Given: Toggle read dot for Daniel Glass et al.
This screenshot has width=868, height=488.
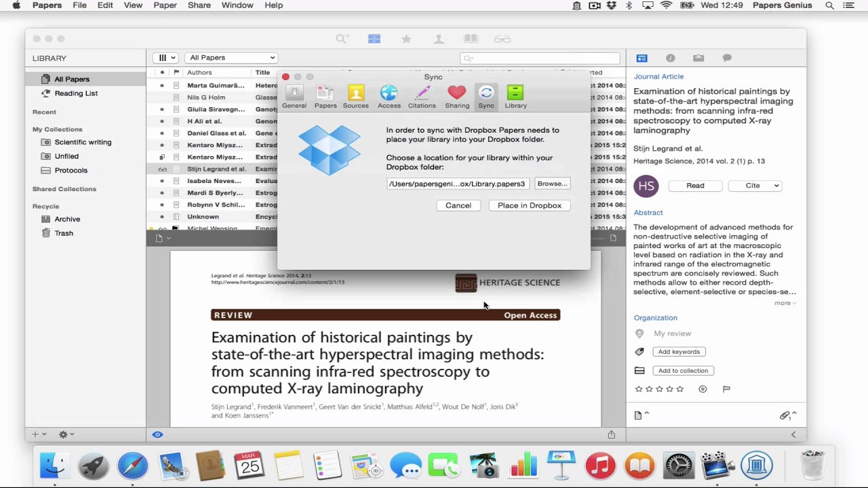Looking at the screenshot, I should [x=162, y=134].
